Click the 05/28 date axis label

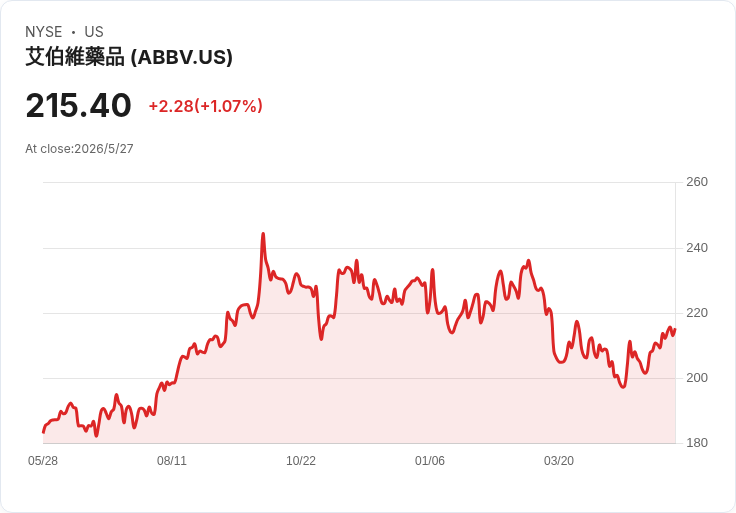tap(43, 460)
